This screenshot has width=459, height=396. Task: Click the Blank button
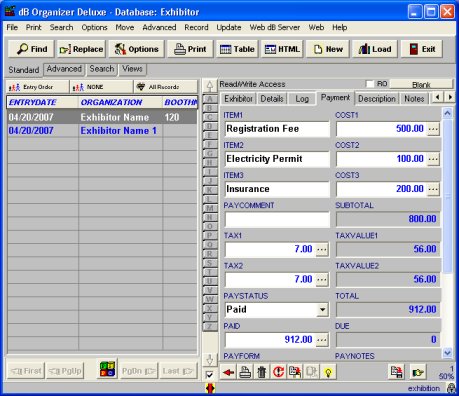tap(421, 85)
